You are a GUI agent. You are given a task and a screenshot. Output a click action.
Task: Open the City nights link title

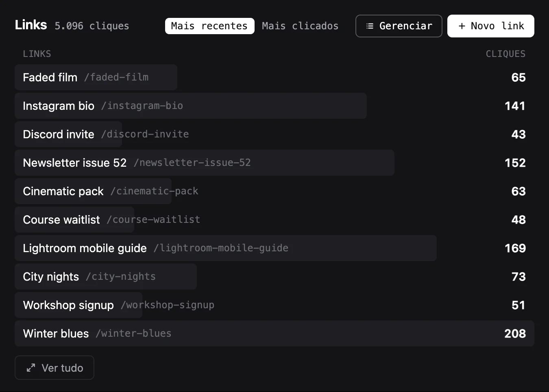click(x=51, y=277)
